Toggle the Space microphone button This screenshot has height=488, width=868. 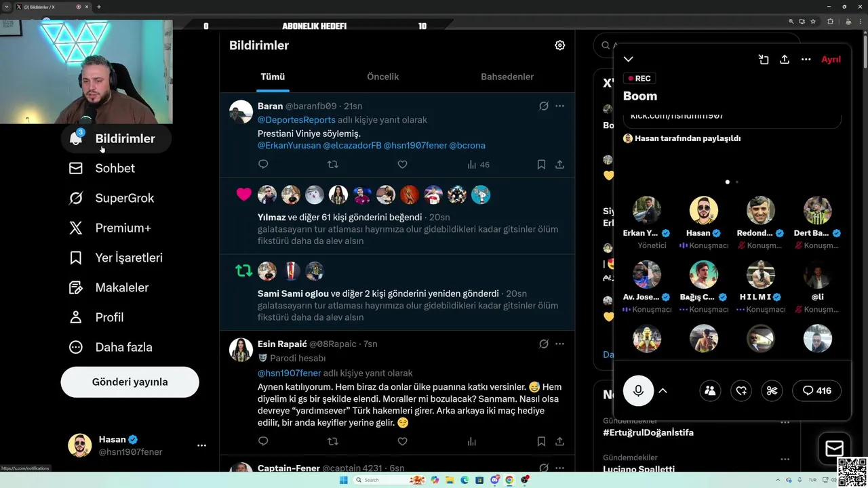click(x=638, y=390)
